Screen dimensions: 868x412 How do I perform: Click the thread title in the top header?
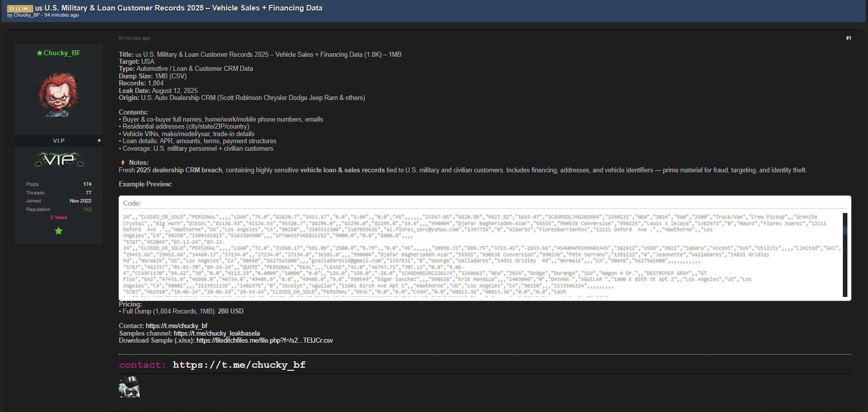[183, 8]
